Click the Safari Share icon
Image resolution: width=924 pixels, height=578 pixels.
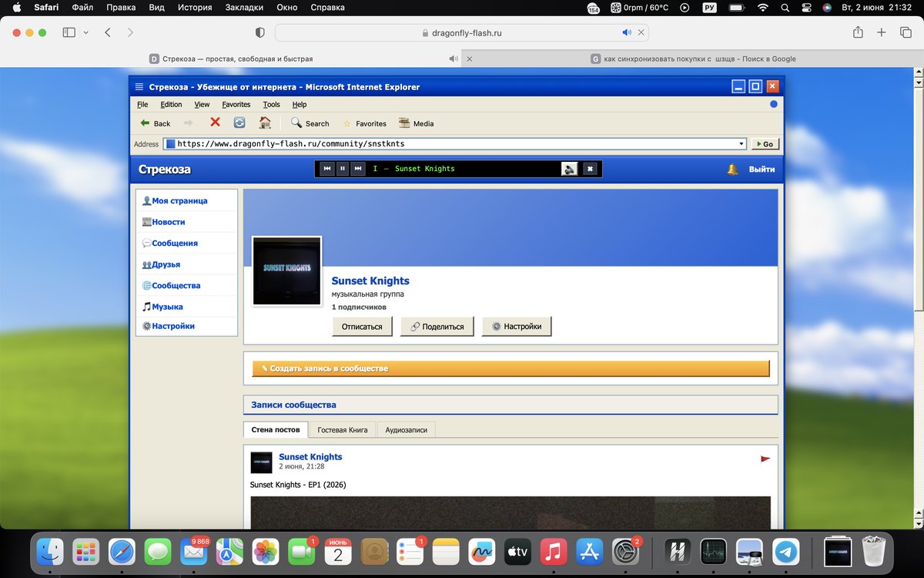point(858,32)
